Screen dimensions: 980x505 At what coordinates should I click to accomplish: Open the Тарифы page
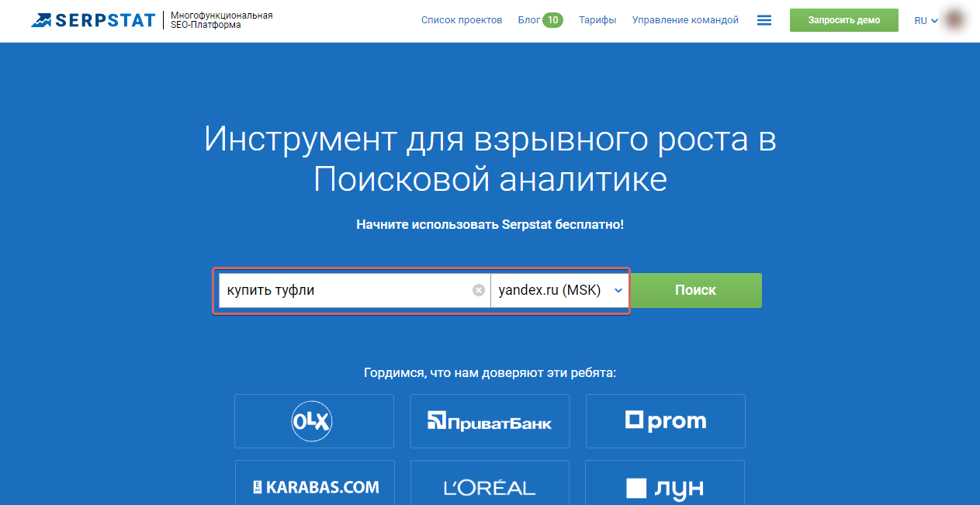click(x=597, y=20)
